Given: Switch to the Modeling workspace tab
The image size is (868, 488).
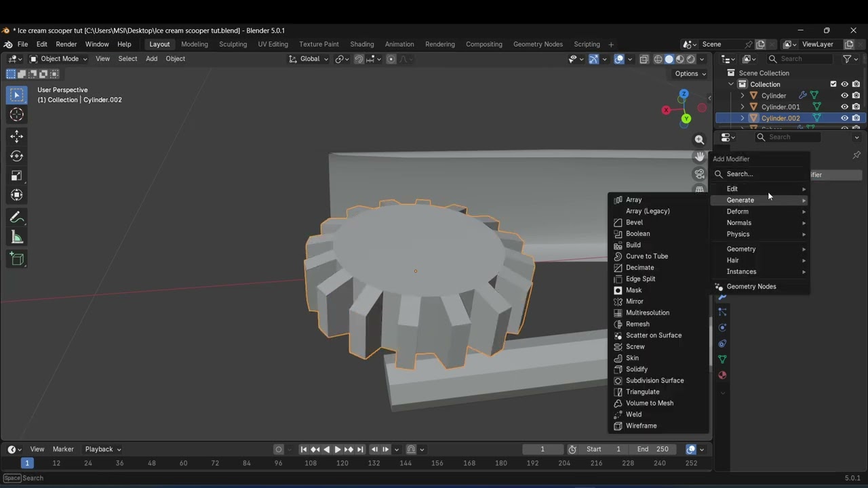Looking at the screenshot, I should (x=195, y=44).
